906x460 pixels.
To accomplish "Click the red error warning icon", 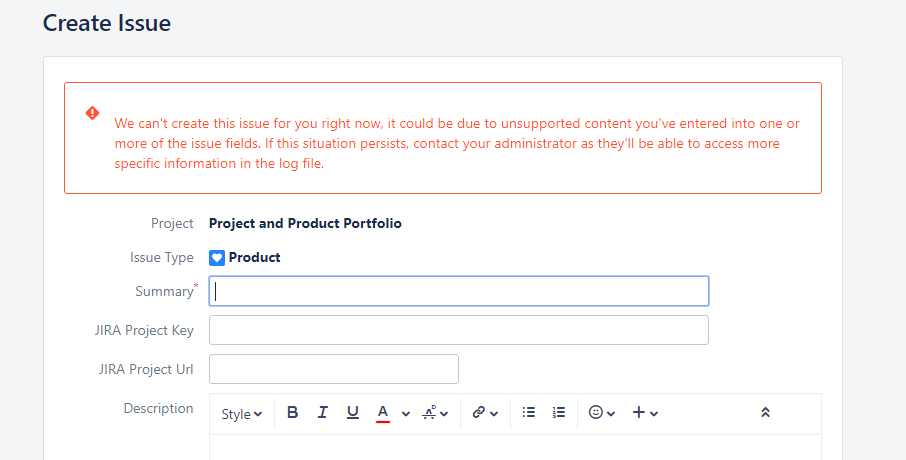I will coord(93,113).
